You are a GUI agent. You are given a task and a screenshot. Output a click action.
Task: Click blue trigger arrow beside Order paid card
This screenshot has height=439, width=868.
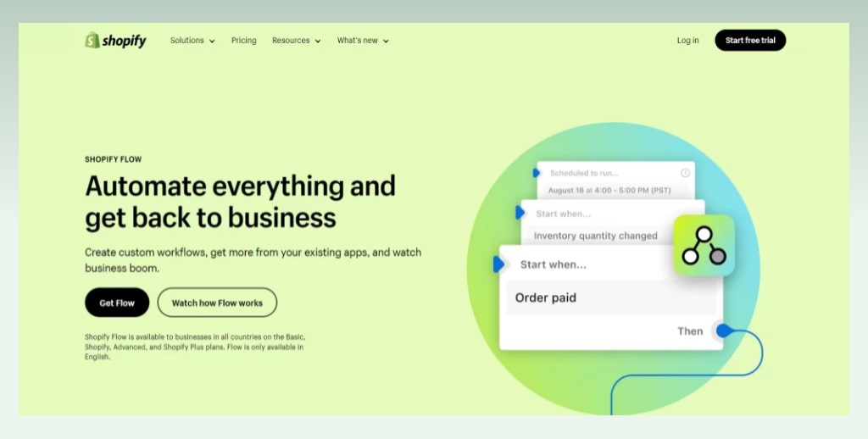click(498, 264)
